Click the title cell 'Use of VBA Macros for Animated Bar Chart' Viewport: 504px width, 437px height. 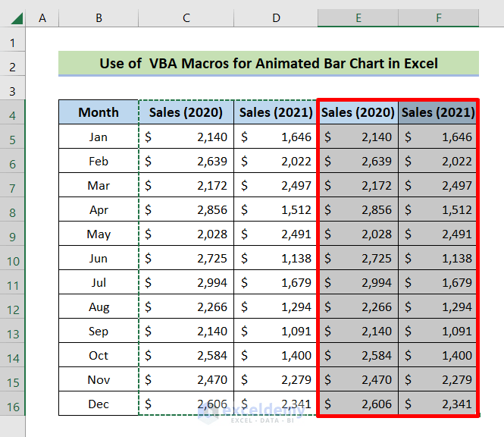269,64
